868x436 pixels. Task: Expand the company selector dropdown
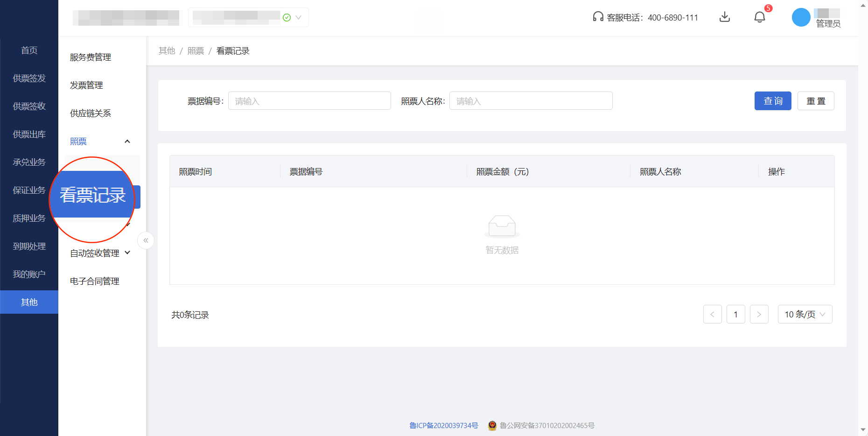tap(299, 17)
